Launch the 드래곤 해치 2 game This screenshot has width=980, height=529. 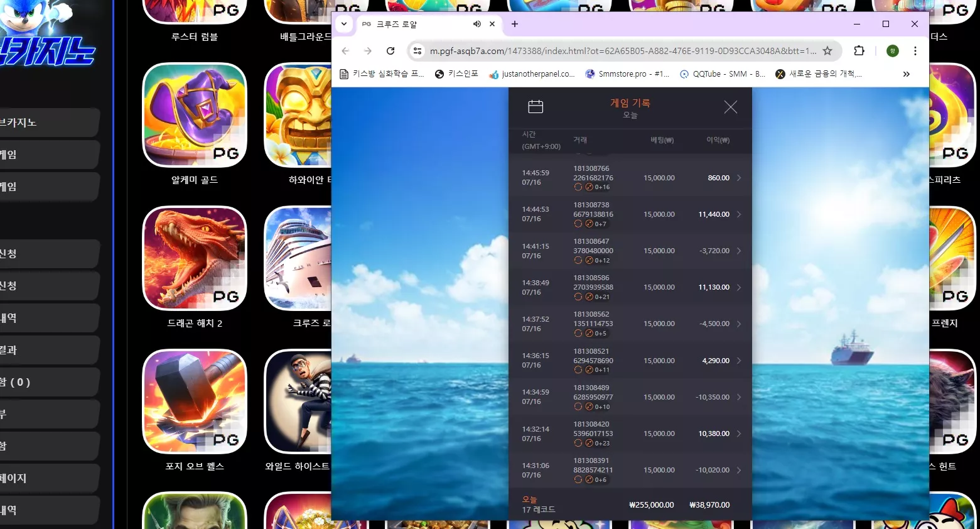[195, 258]
